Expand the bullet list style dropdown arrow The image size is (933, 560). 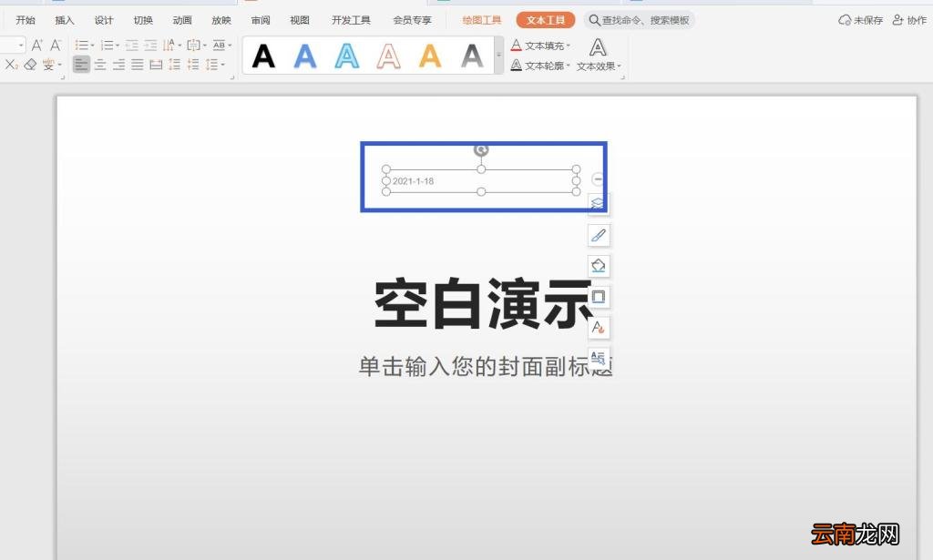pos(92,46)
